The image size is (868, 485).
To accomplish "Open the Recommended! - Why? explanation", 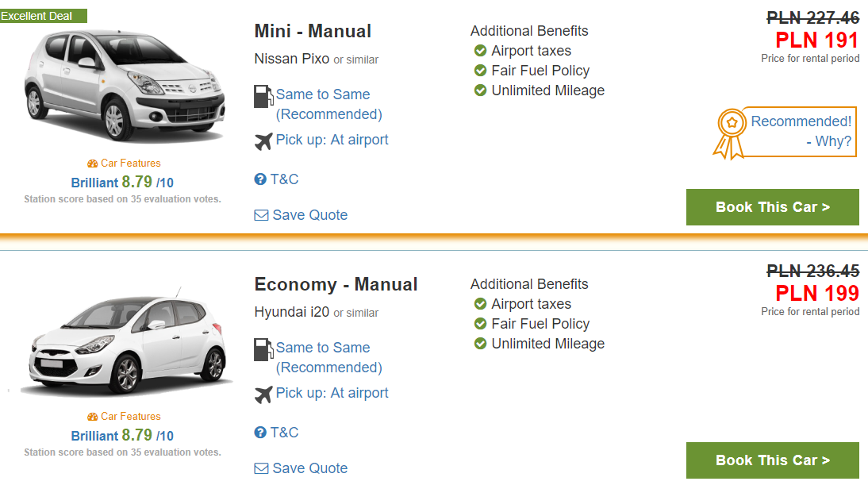I will click(x=801, y=131).
